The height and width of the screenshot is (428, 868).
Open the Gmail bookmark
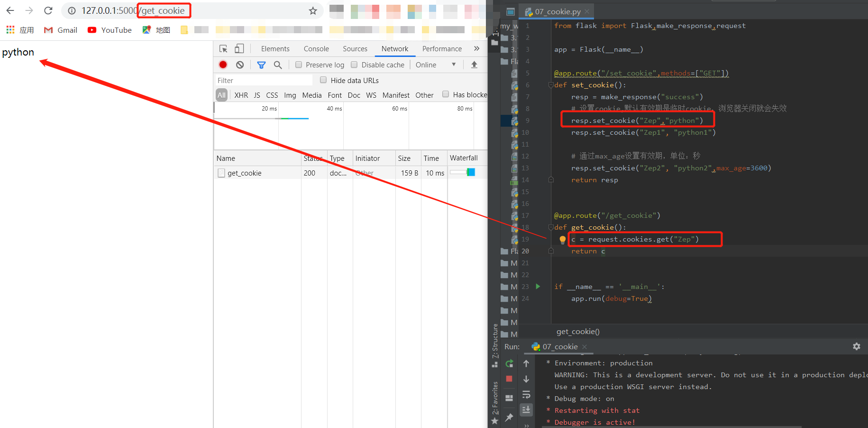tap(60, 30)
